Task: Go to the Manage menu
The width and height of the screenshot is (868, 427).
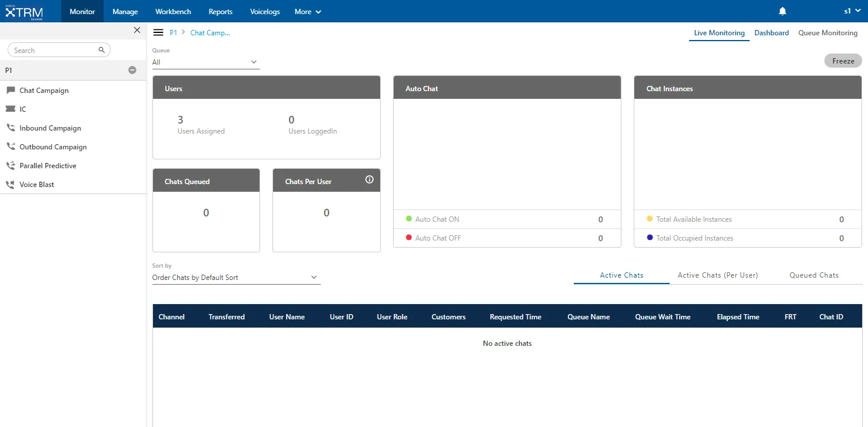Action: pos(125,11)
